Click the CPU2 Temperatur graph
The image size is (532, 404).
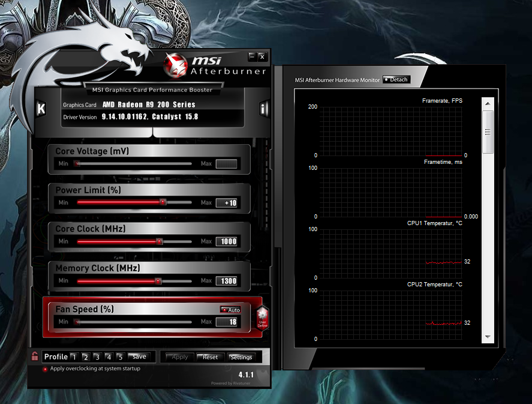390,315
